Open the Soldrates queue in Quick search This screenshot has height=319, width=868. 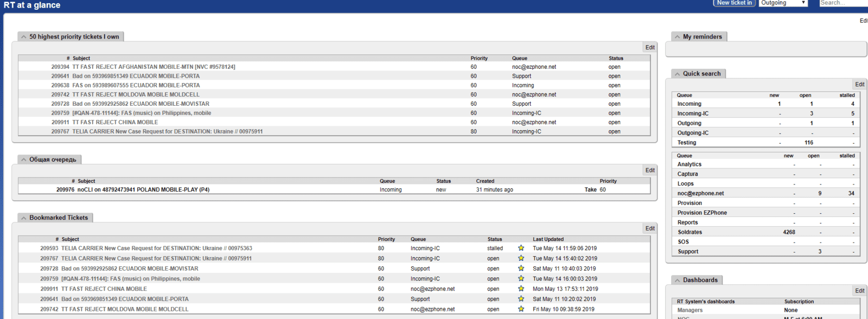[690, 232]
